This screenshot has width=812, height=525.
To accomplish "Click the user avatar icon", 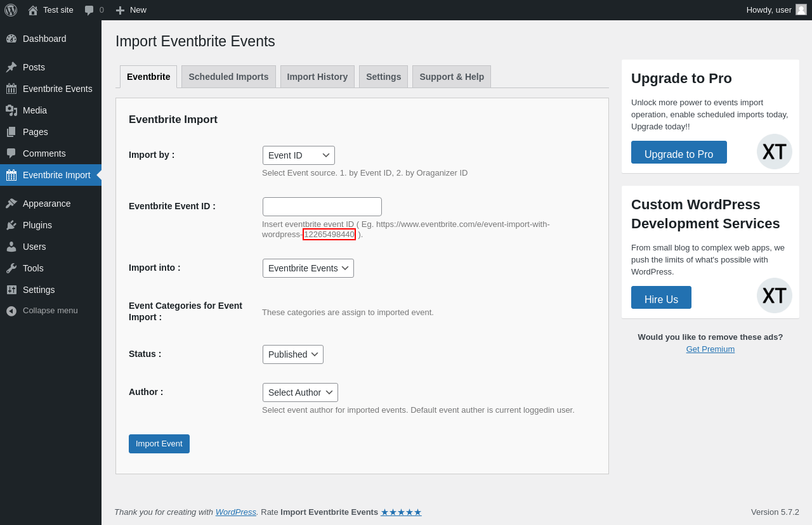I will (801, 10).
